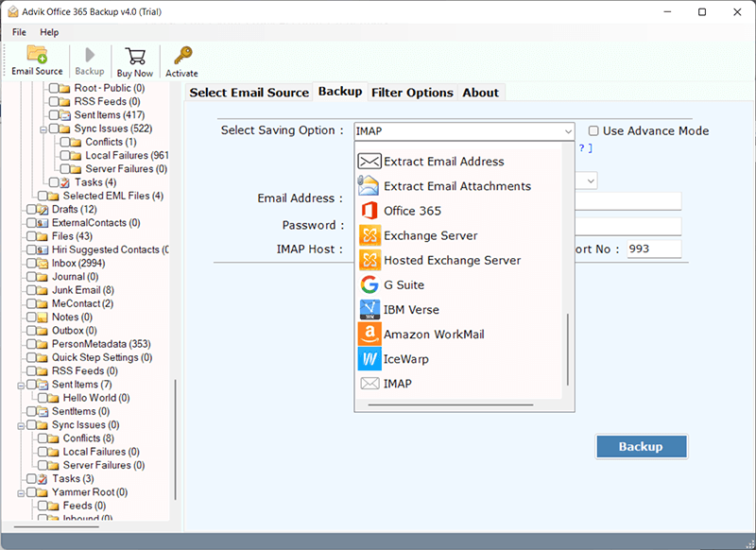Click the Email Source toolbar icon
The width and height of the screenshot is (756, 550).
(37, 55)
